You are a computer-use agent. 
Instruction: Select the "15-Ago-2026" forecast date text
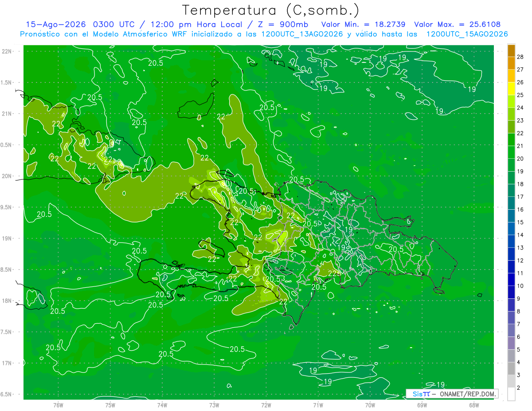(x=55, y=24)
